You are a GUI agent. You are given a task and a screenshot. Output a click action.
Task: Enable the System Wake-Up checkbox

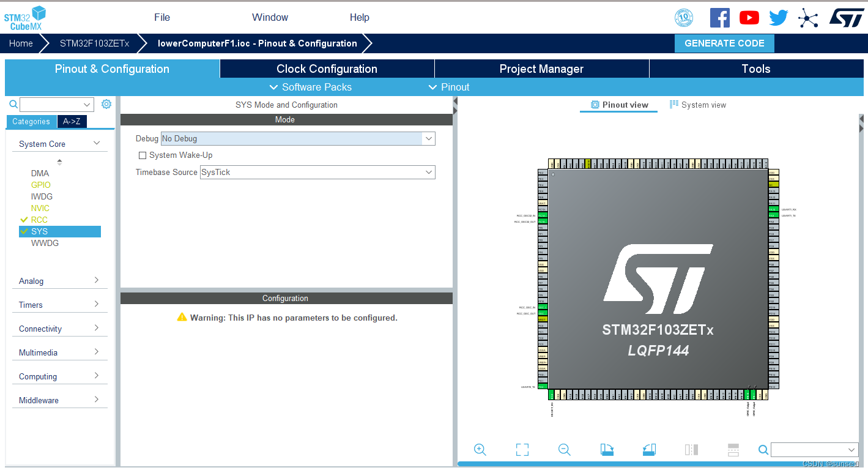(143, 155)
